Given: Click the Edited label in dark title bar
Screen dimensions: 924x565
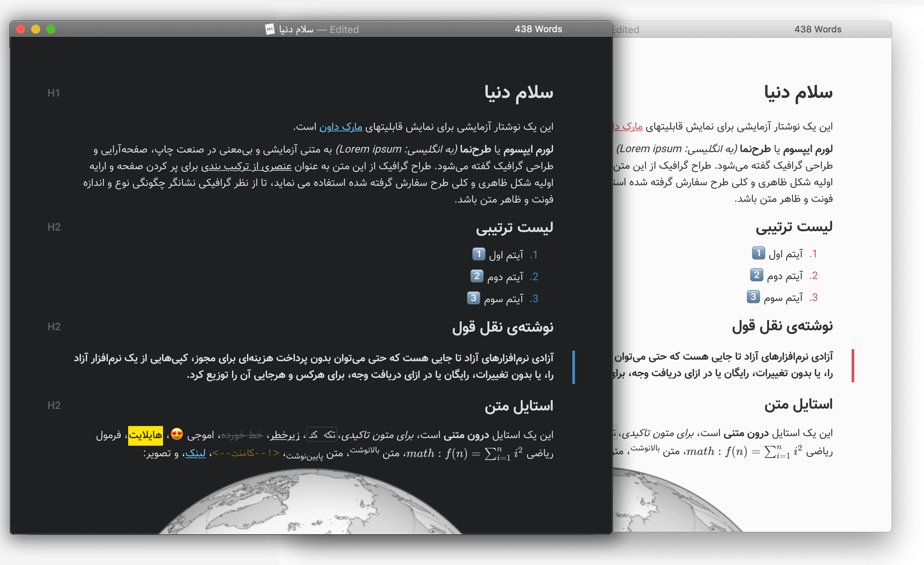Looking at the screenshot, I should 344,29.
